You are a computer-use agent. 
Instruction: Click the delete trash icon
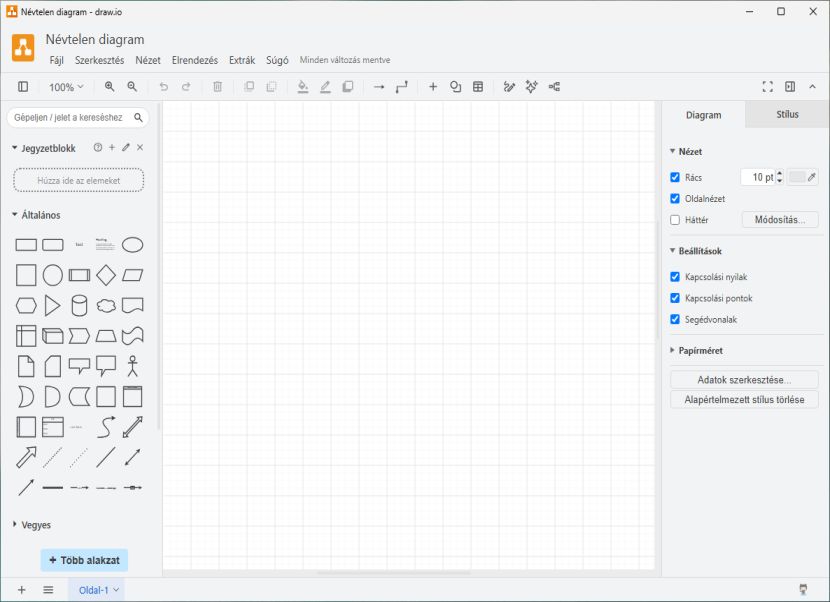(x=218, y=86)
